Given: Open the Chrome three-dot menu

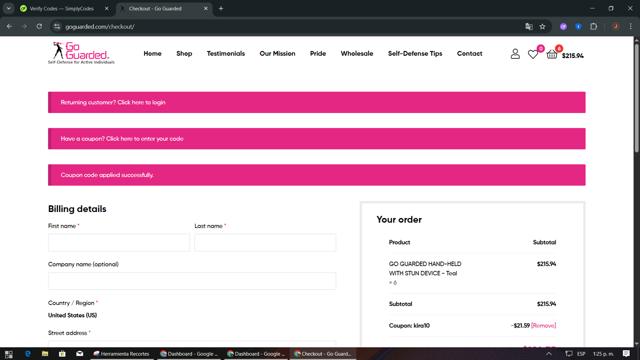Looking at the screenshot, I should tap(631, 27).
